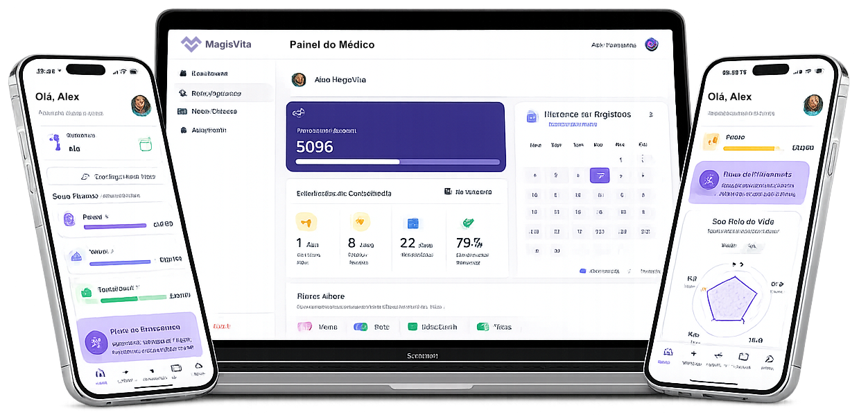Click the yellow heart icon above the 8 stat
868x415 pixels.
(x=360, y=222)
